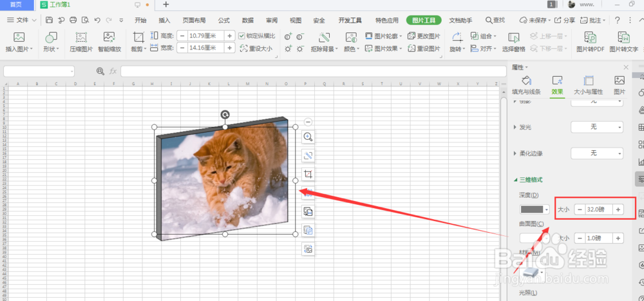Open the 插入 (Insert) ribbon tab
Image resolution: width=644 pixels, height=301 pixels.
[x=164, y=20]
